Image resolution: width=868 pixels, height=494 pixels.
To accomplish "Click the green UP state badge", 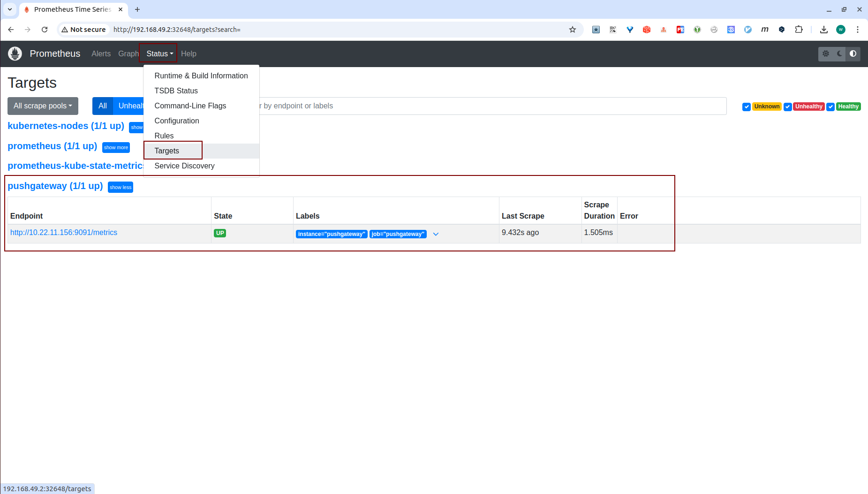I will (220, 233).
